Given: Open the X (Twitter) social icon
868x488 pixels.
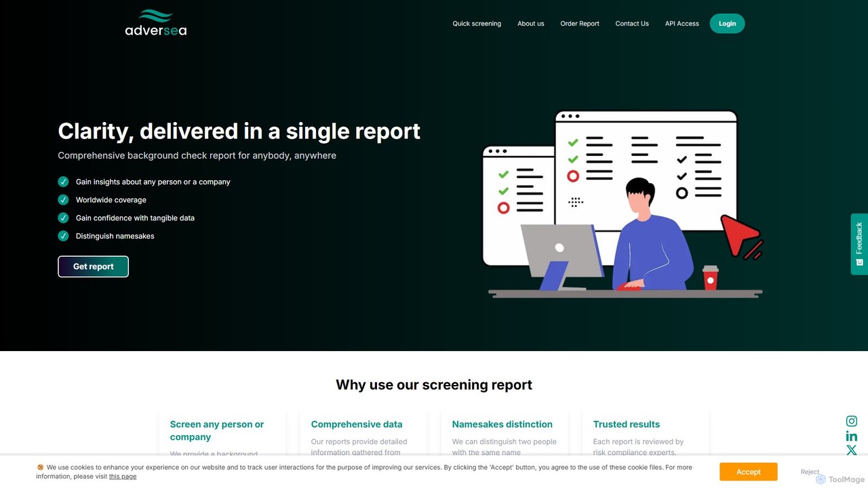Looking at the screenshot, I should click(x=852, y=450).
